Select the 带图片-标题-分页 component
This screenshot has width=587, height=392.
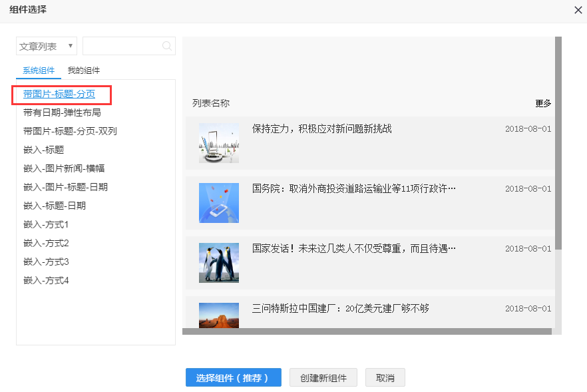pyautogui.click(x=59, y=94)
